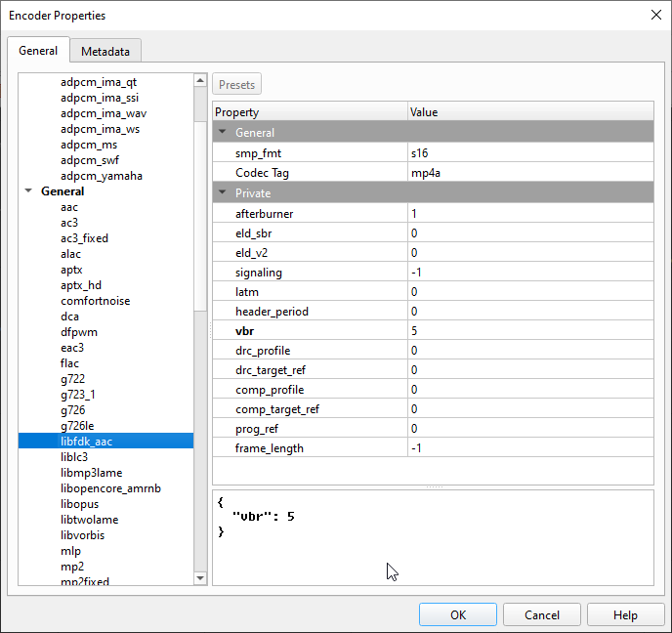Select the adpcm_swf encoder
672x633 pixels.
(90, 160)
